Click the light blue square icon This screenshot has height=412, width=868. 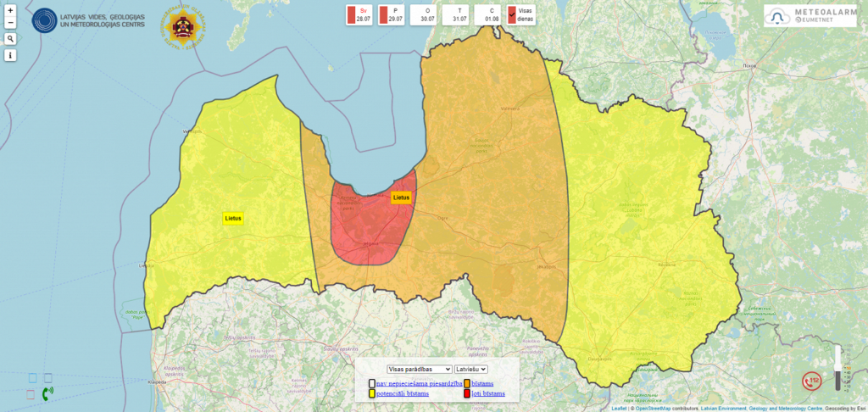[x=33, y=378]
